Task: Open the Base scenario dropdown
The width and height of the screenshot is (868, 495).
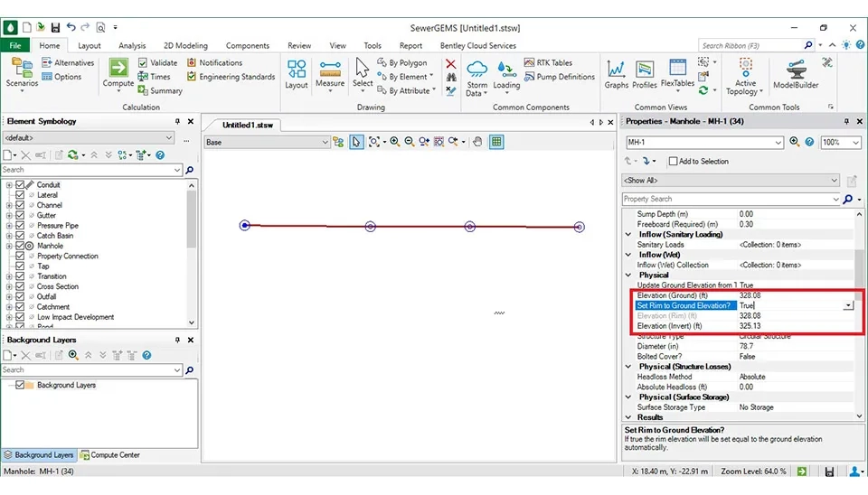Action: (x=325, y=142)
